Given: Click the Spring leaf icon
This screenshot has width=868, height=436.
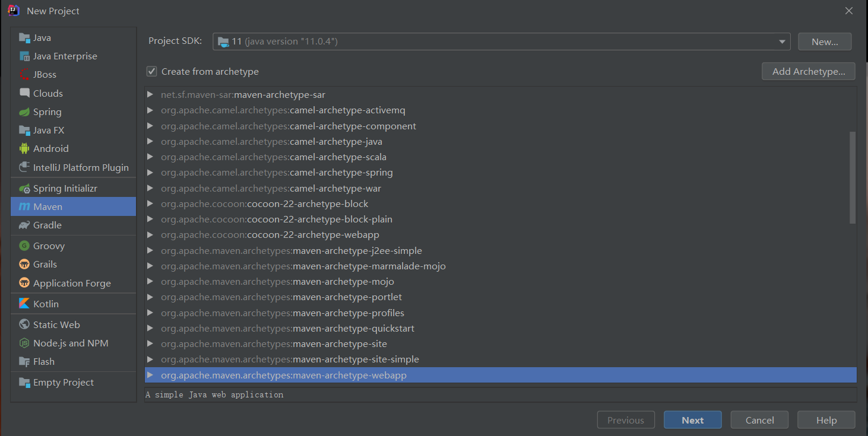Looking at the screenshot, I should pos(24,112).
